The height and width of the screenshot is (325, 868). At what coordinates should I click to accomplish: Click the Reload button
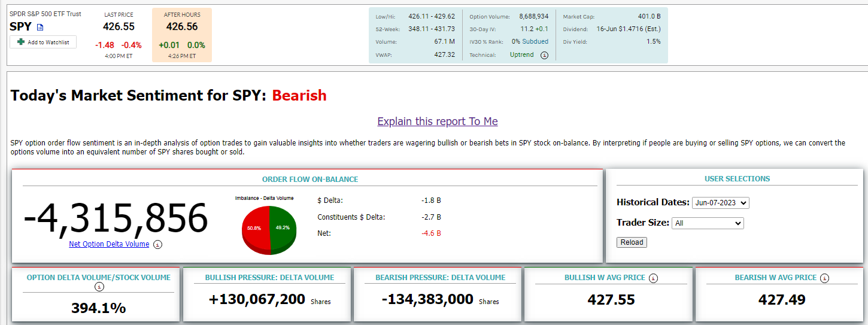(632, 242)
